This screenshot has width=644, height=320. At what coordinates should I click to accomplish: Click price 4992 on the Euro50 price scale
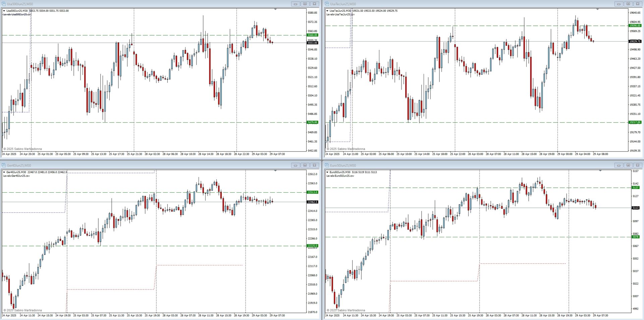(635, 309)
